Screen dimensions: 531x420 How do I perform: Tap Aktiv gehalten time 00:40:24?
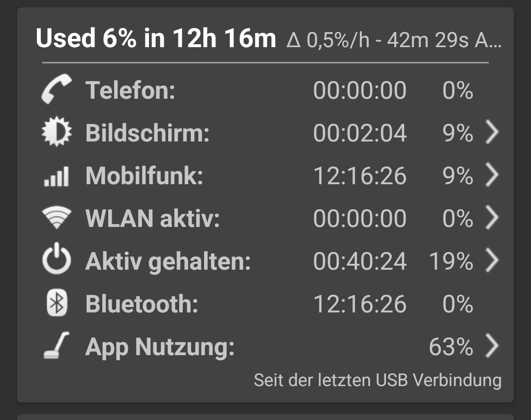360,261
